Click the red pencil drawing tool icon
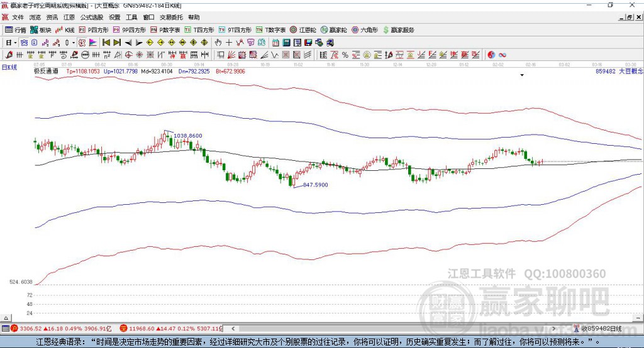The width and height of the screenshot is (644, 348). tap(9, 55)
